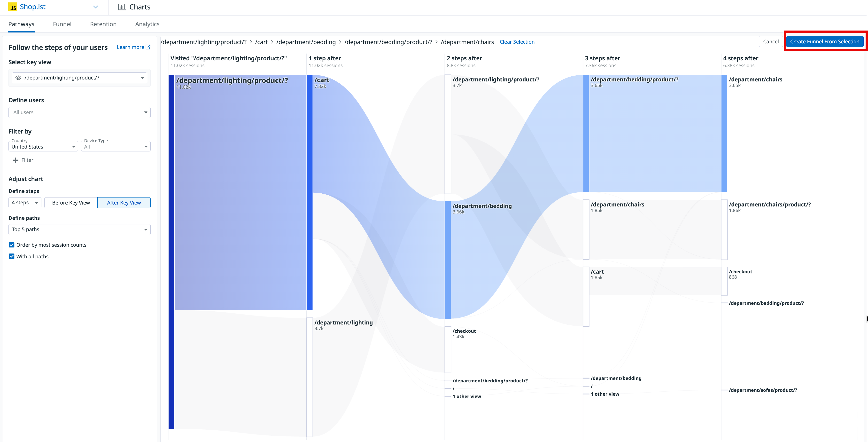
Task: Click the /department/bedding node in the Sankey chart
Action: click(x=448, y=260)
